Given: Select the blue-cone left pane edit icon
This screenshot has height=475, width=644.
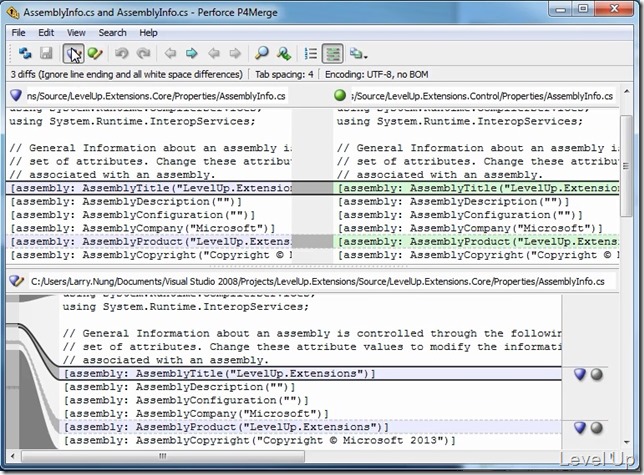Looking at the screenshot, I should click(73, 53).
